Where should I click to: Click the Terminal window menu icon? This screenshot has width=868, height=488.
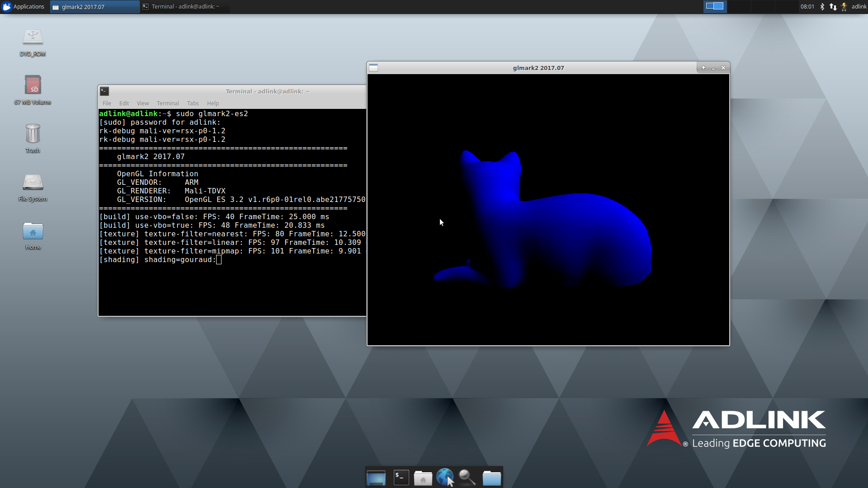[x=104, y=91]
